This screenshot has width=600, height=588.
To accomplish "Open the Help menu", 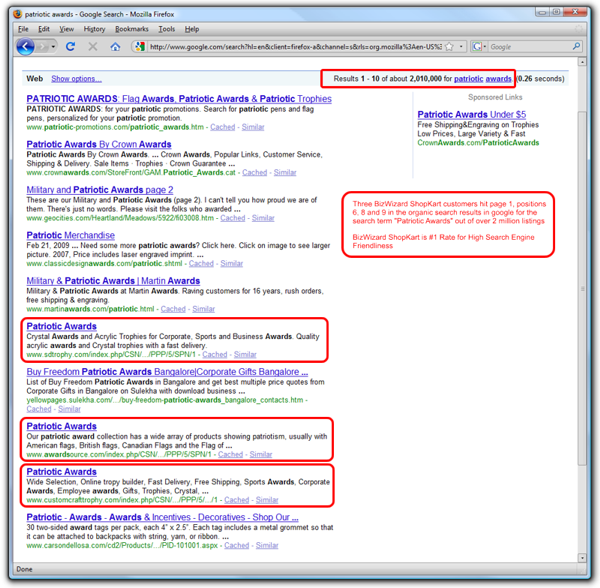I will pos(192,29).
